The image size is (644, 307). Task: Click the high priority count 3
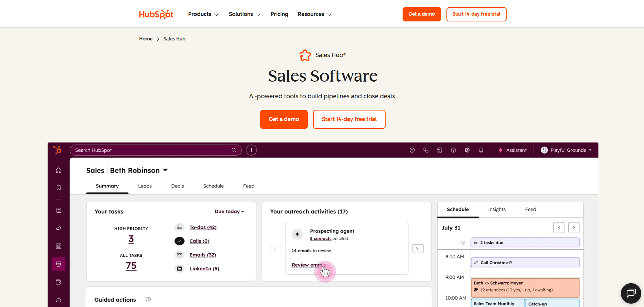pos(131,239)
